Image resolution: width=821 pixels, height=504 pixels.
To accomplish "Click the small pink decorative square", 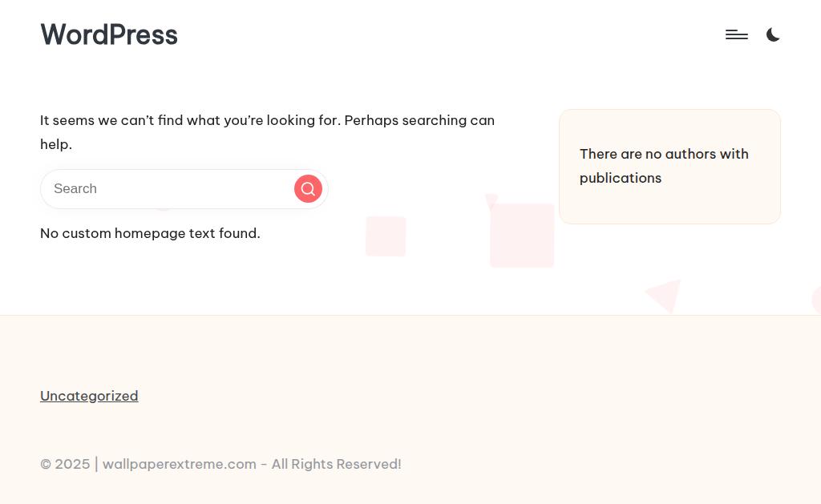I will click(386, 236).
